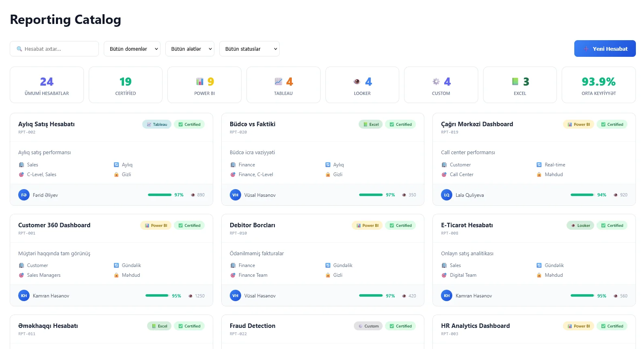This screenshot has height=349, width=644.
Task: Click VH avatar on Debitor Borcları card
Action: pos(235,296)
